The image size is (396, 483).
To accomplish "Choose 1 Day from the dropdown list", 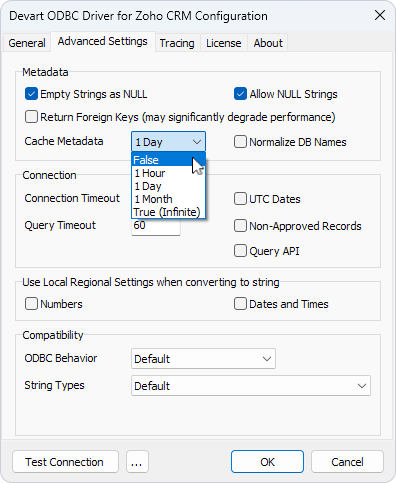I will (x=168, y=186).
